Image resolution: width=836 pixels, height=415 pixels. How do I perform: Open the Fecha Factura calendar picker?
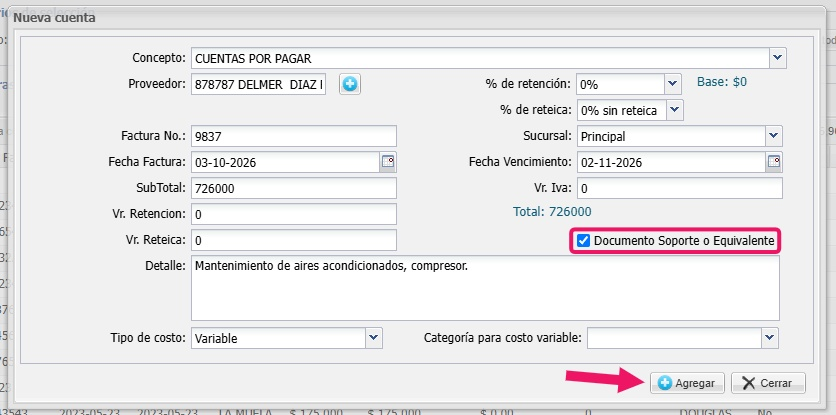pos(388,162)
